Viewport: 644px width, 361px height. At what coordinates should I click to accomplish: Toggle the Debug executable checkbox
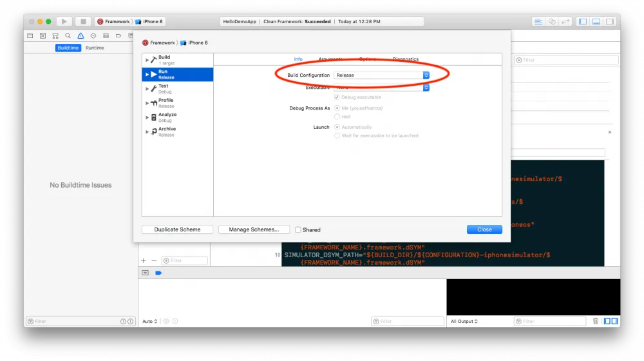pos(337,97)
